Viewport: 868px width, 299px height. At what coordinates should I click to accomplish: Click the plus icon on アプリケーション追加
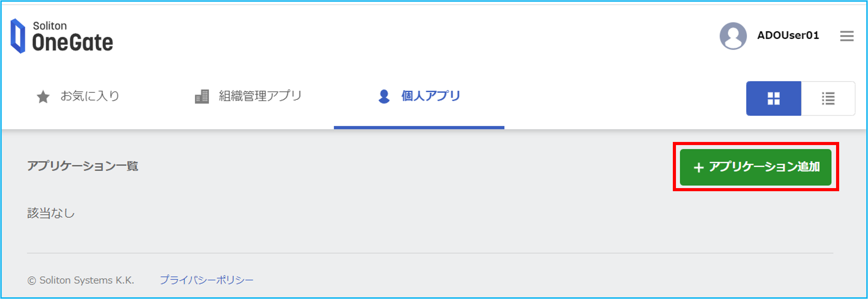tap(699, 167)
